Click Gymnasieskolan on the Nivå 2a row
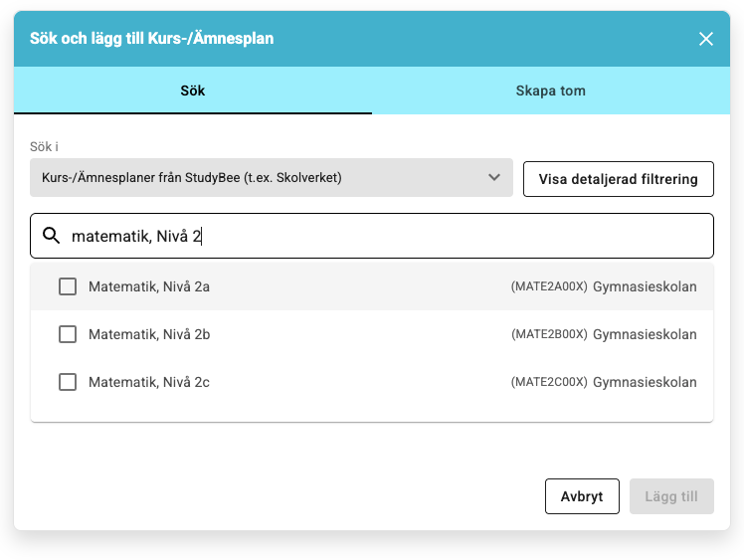This screenshot has height=560, width=744. click(645, 286)
